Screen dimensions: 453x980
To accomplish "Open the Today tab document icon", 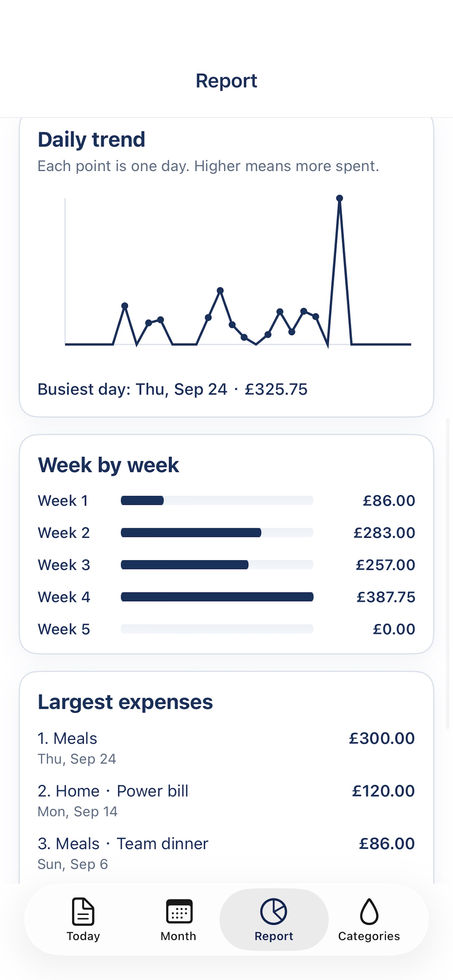I will click(x=83, y=911).
